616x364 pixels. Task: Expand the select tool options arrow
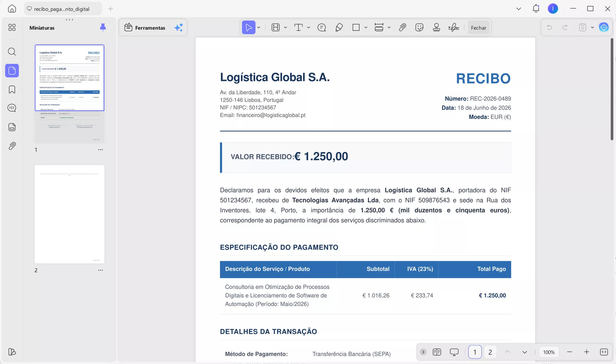[x=258, y=27]
